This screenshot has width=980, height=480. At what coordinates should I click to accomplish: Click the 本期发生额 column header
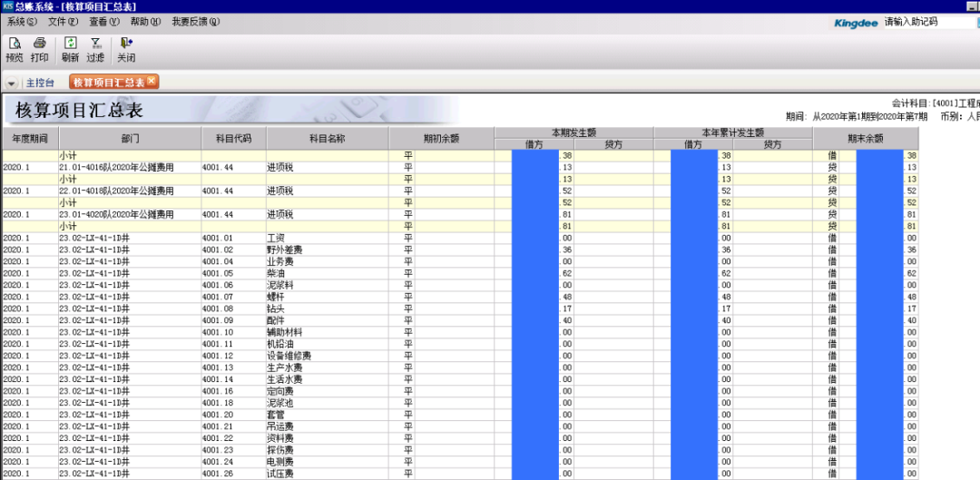tap(573, 132)
